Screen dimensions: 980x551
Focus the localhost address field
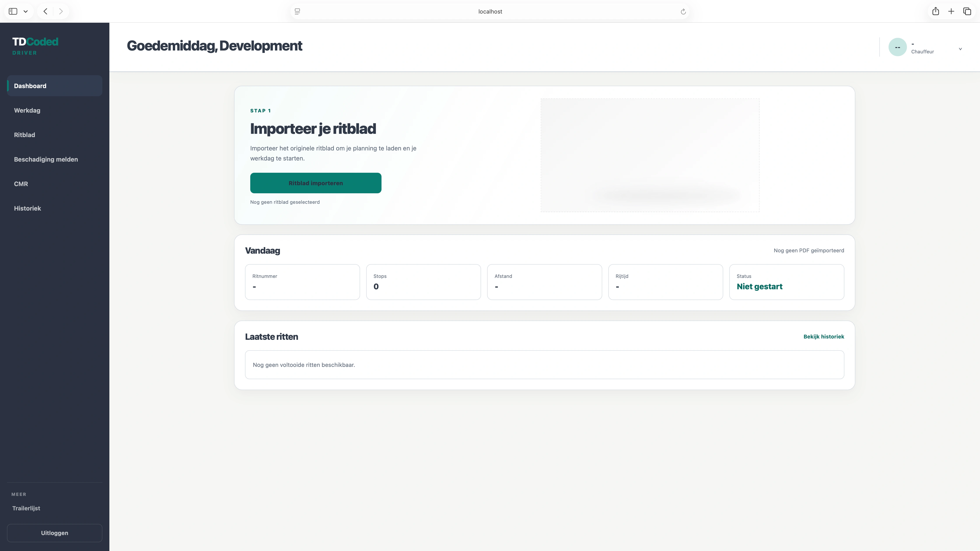click(x=490, y=11)
